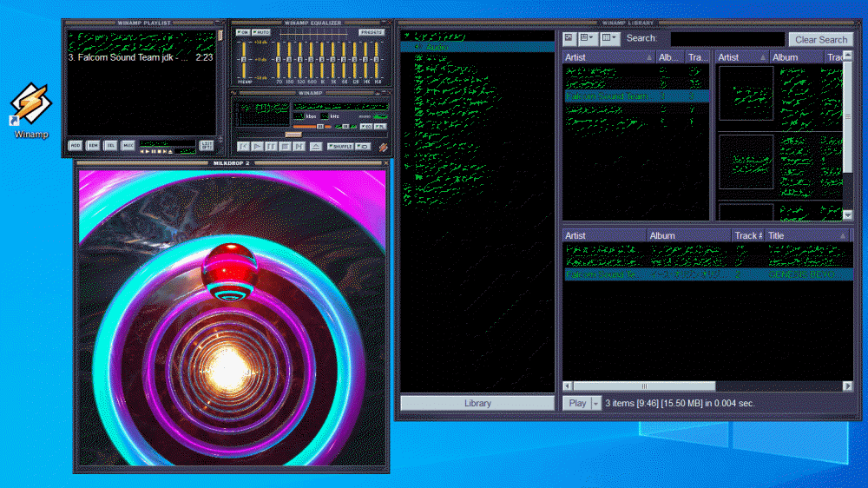Click the Eject open file button
This screenshot has width=868, height=488.
(x=315, y=147)
